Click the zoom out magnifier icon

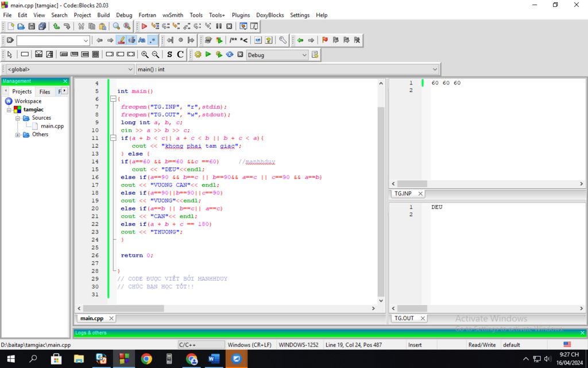click(x=155, y=55)
